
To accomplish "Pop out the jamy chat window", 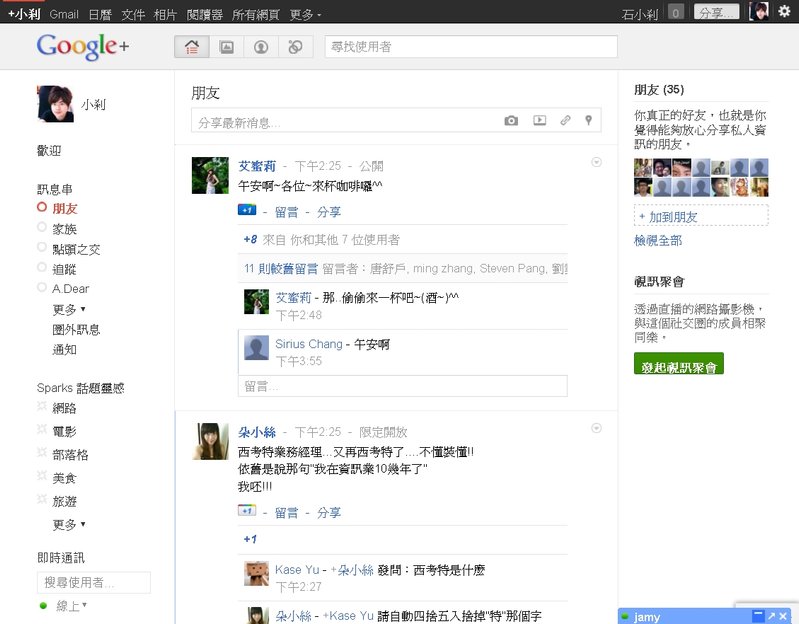I will pyautogui.click(x=771, y=616).
